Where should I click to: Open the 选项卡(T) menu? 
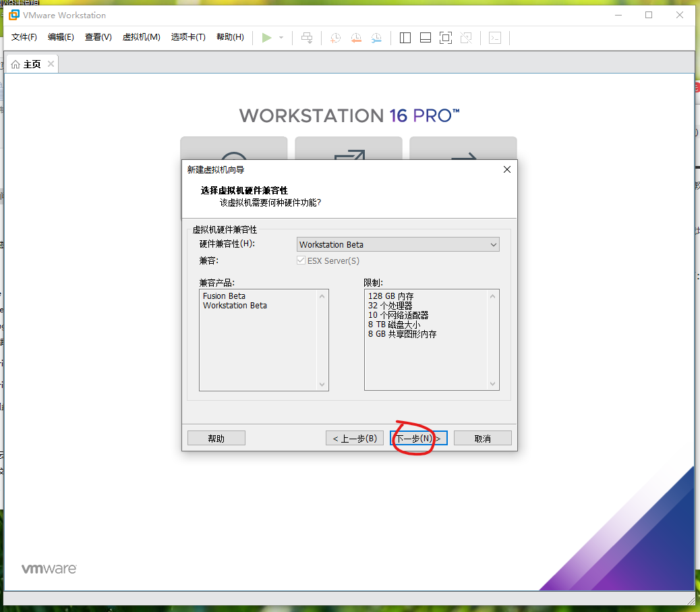coord(188,37)
